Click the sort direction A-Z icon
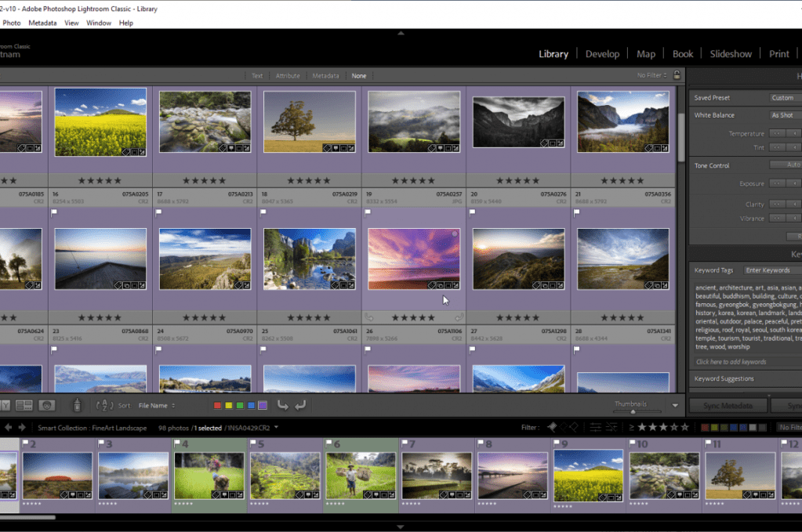 pyautogui.click(x=104, y=405)
